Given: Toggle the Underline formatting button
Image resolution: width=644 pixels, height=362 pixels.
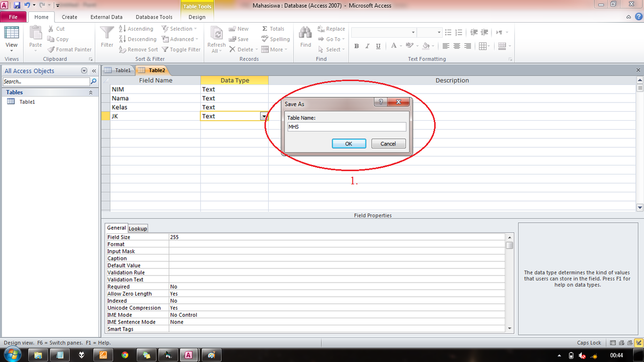Looking at the screenshot, I should point(377,46).
